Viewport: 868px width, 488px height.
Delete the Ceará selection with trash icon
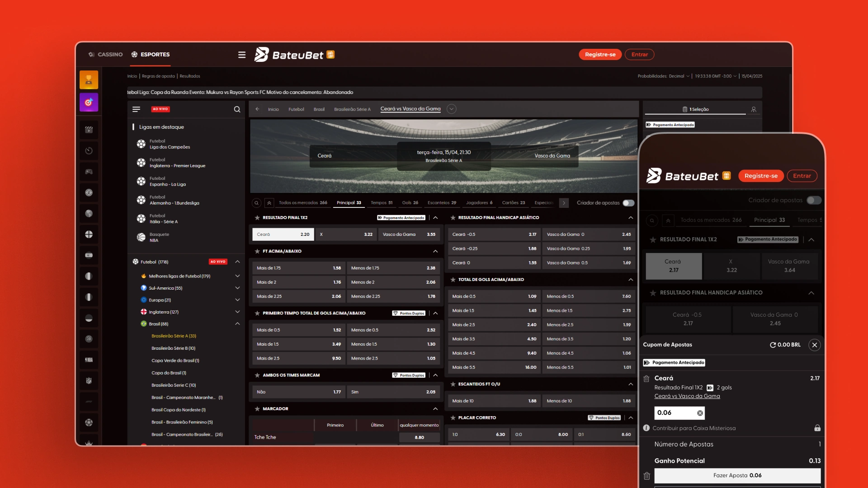coord(646,379)
